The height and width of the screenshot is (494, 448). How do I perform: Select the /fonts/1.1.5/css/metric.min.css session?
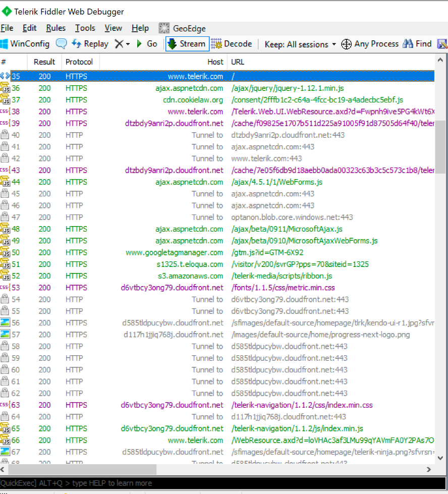(217, 288)
